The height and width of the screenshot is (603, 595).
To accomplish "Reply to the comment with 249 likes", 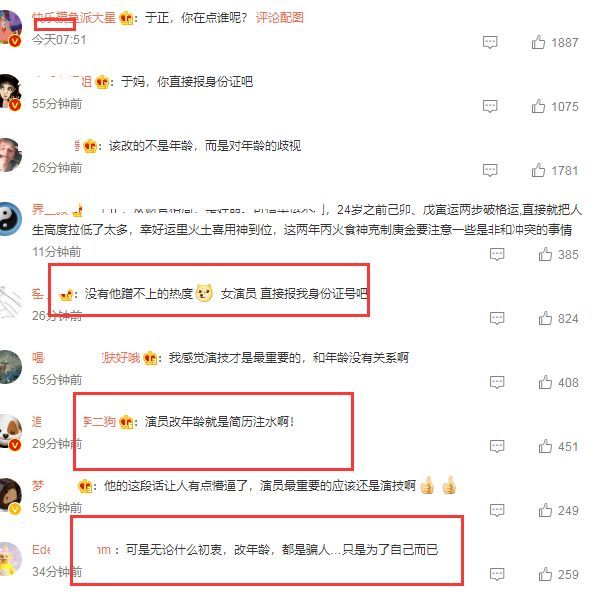I will tap(497, 511).
